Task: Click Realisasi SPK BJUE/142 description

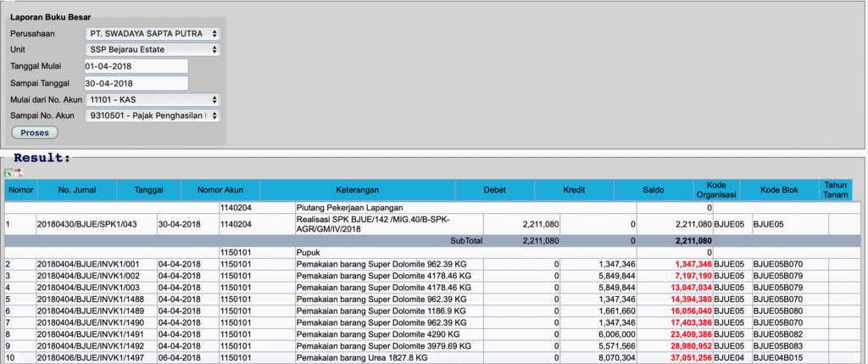Action: (373, 224)
